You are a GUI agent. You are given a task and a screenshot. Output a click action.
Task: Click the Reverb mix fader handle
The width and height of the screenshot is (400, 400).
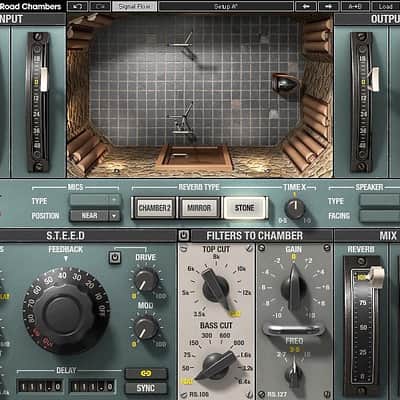(375, 276)
